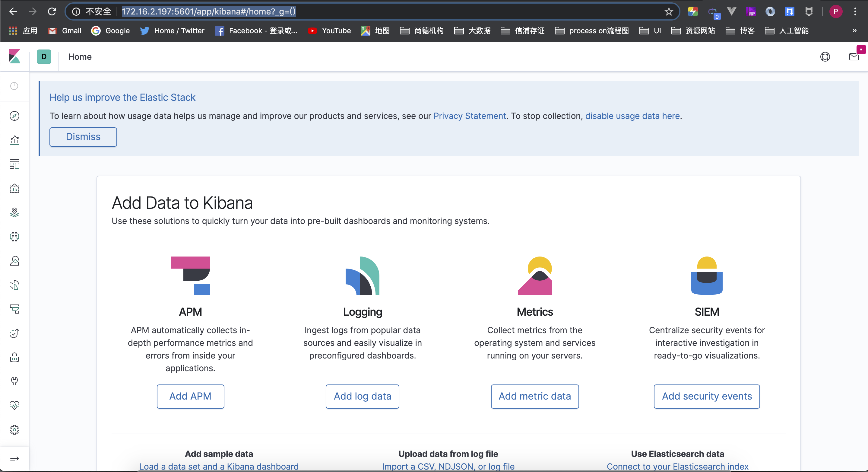
Task: Dismiss the usage data notice
Action: coord(83,137)
